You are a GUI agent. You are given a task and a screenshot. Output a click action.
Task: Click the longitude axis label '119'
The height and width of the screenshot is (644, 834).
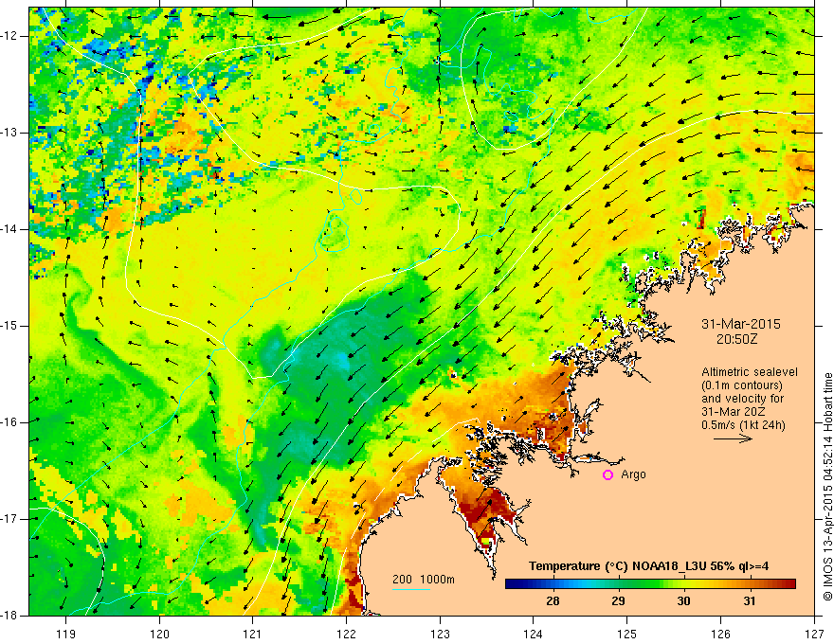click(66, 634)
